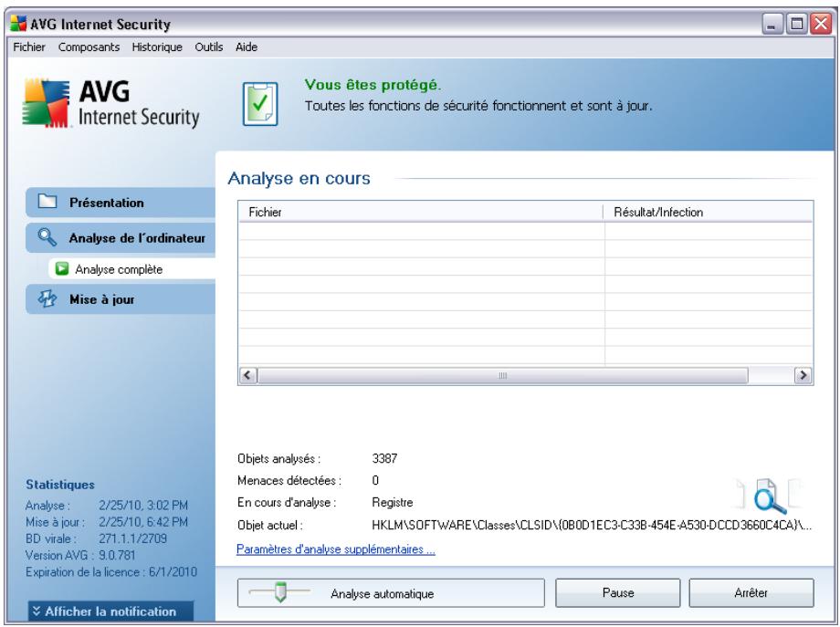Viewport: 840px width, 627px height.
Task: Minimize the AVG Internet Security window
Action: pos(772,24)
